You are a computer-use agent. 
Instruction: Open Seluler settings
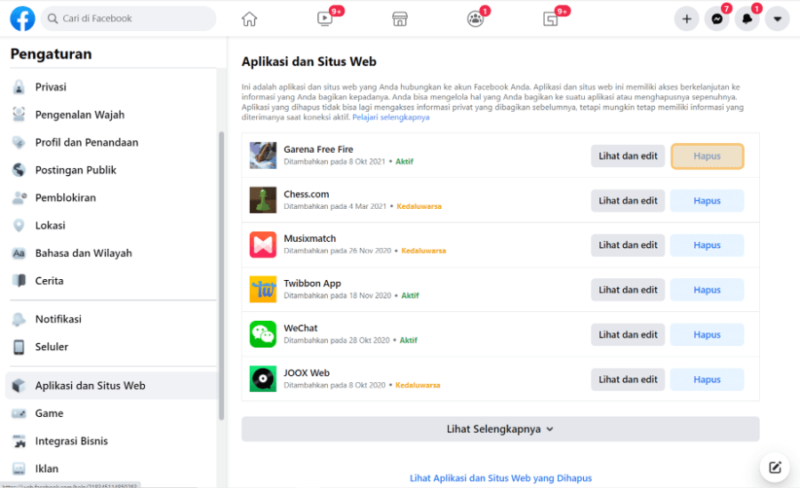[111, 347]
